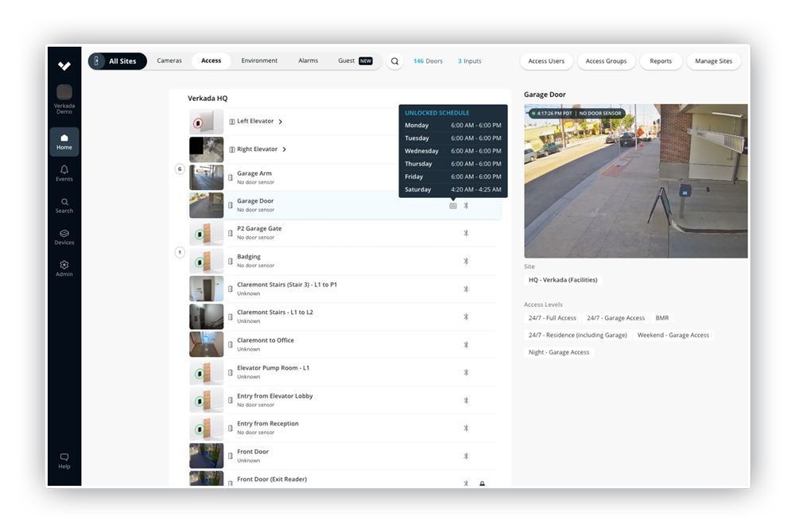Select the Access tab
The height and width of the screenshot is (532, 795).
211,61
